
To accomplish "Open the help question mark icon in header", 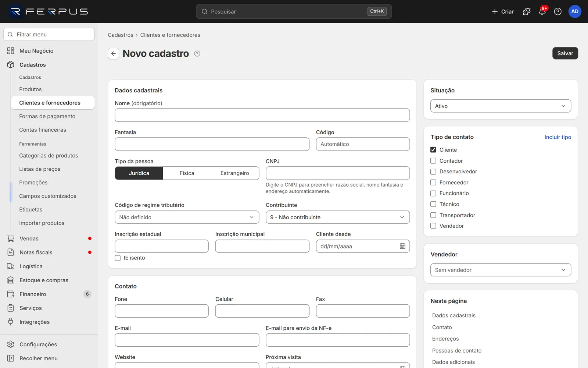I will point(557,11).
